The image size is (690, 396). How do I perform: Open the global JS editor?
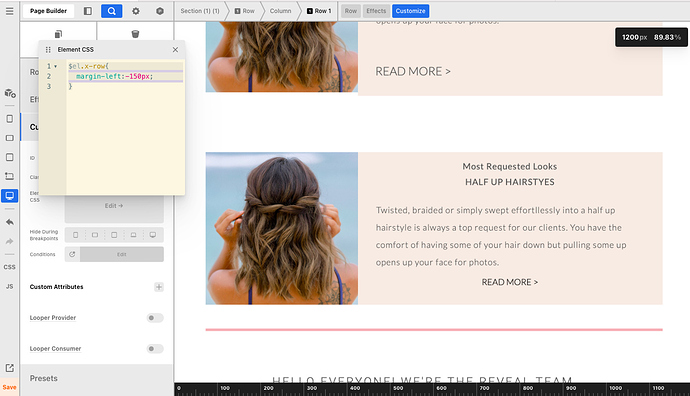[x=10, y=286]
